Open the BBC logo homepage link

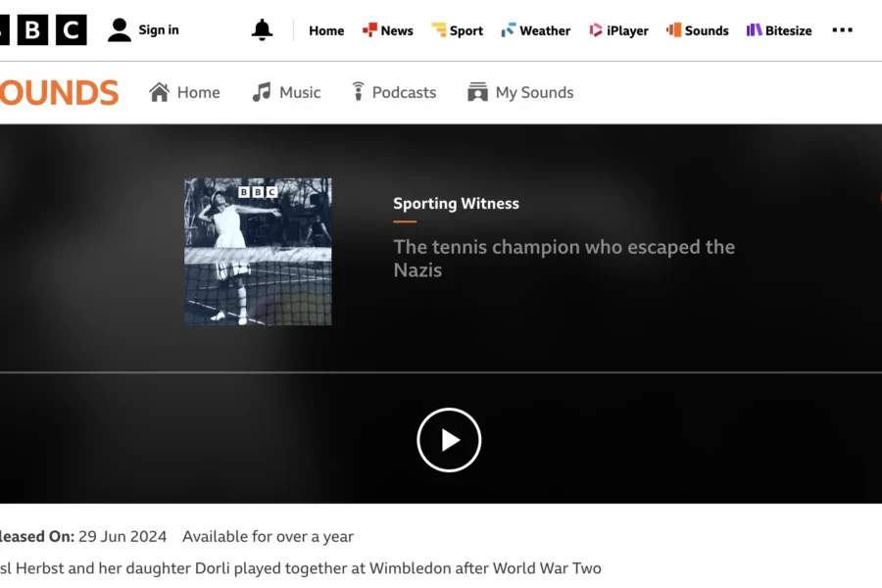[x=43, y=29]
